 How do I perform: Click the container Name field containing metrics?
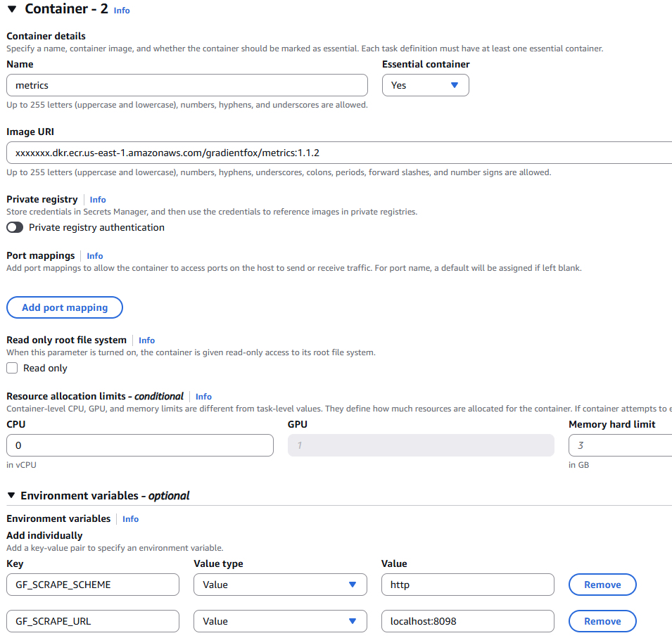coord(186,85)
